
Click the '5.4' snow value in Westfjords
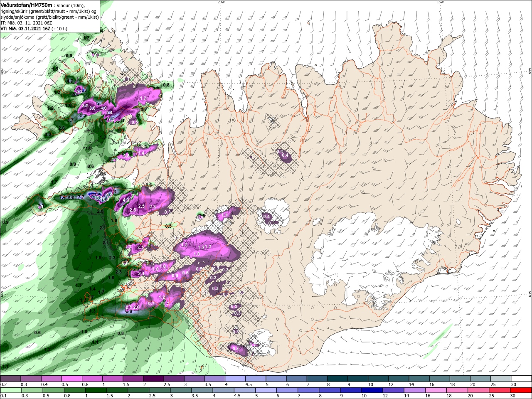(x=109, y=113)
